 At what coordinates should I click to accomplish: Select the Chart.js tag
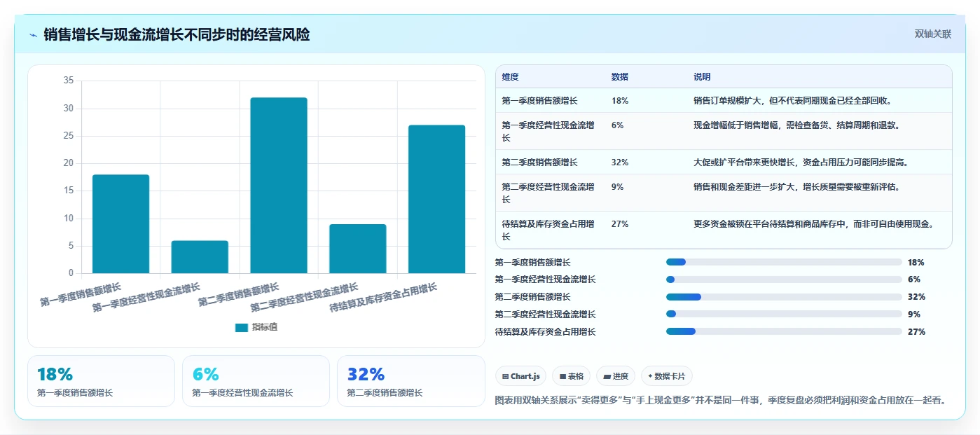point(521,376)
